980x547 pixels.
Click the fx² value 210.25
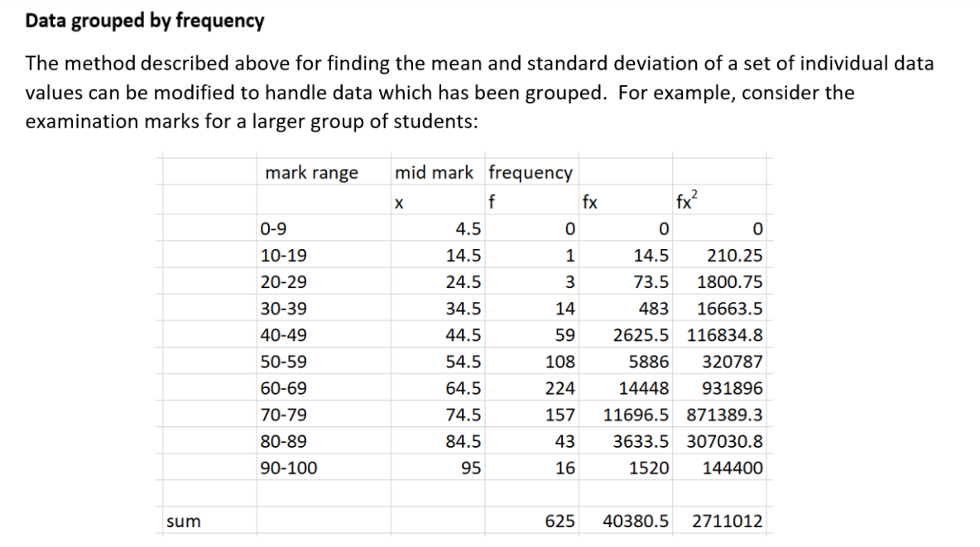click(x=735, y=256)
